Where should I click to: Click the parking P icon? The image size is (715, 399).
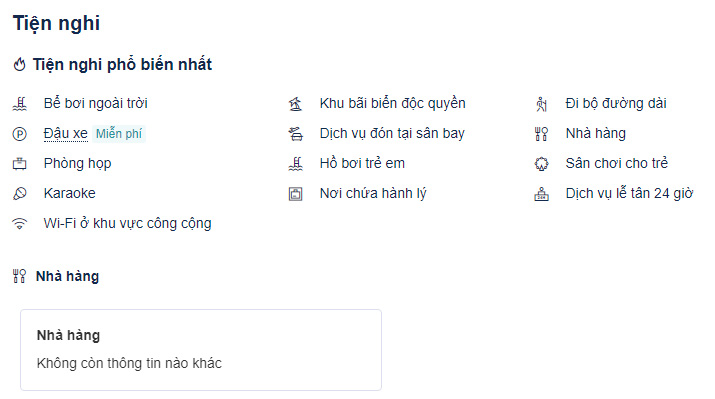pos(20,134)
